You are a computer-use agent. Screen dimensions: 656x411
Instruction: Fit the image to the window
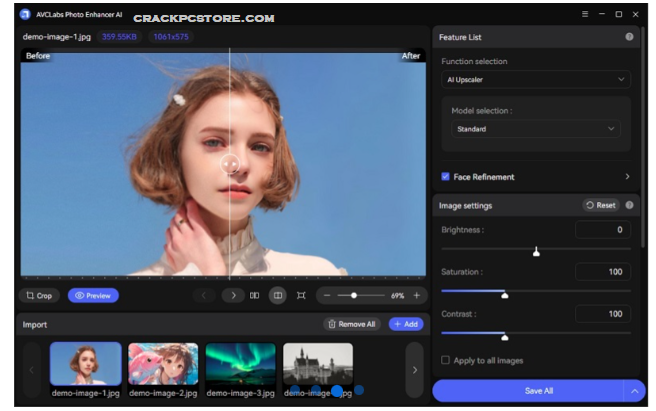[x=301, y=296]
